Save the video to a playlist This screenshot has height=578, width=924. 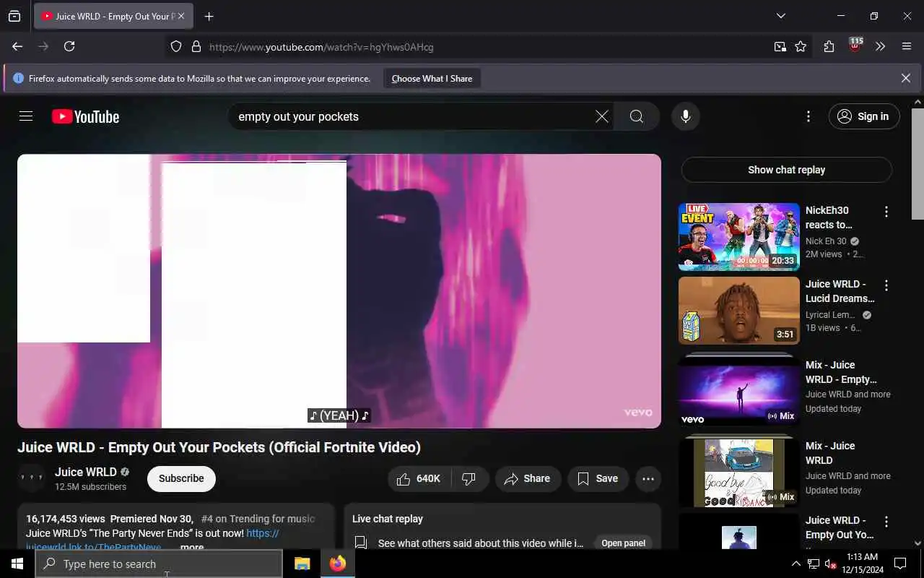(598, 478)
